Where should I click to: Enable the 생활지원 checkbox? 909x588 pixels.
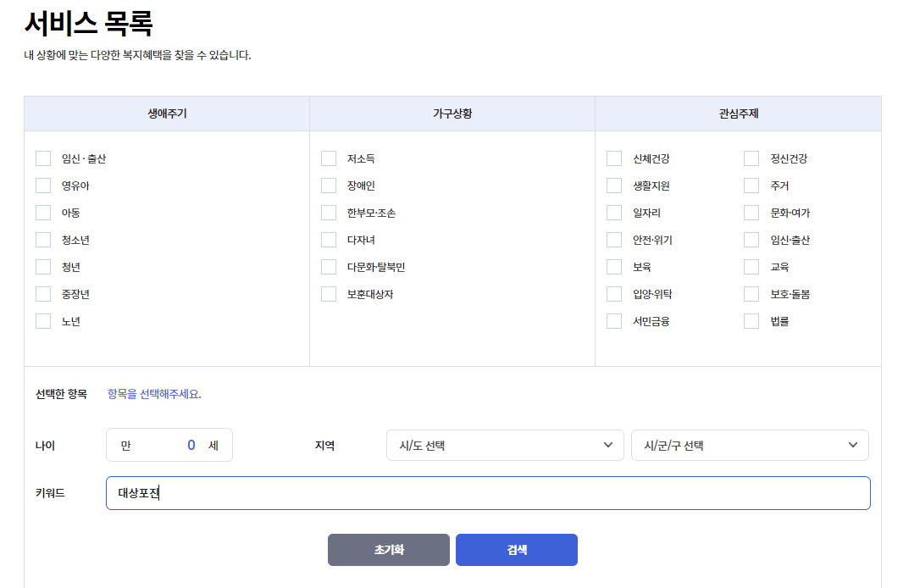pos(614,186)
